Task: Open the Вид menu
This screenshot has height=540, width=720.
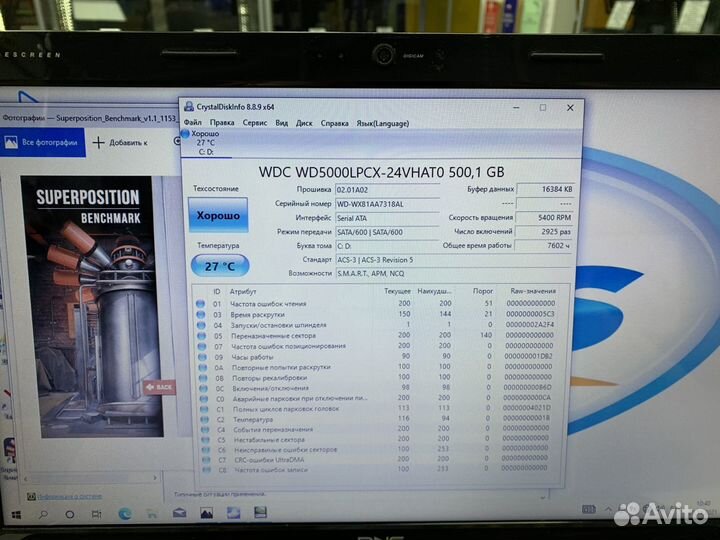Action: click(x=281, y=123)
